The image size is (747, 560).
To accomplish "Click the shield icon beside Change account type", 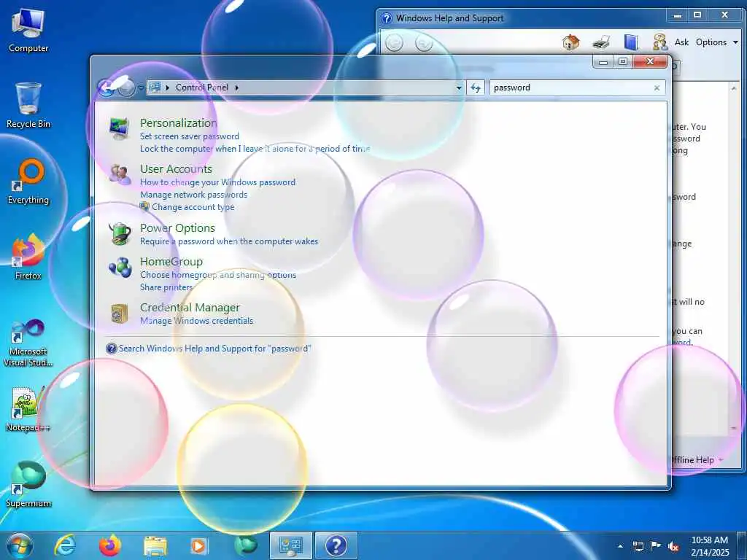I will click(144, 206).
